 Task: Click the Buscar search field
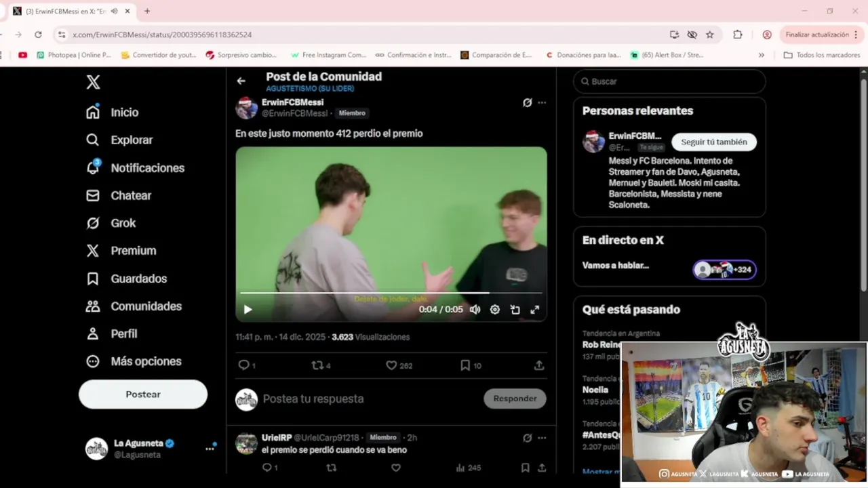[x=669, y=81]
